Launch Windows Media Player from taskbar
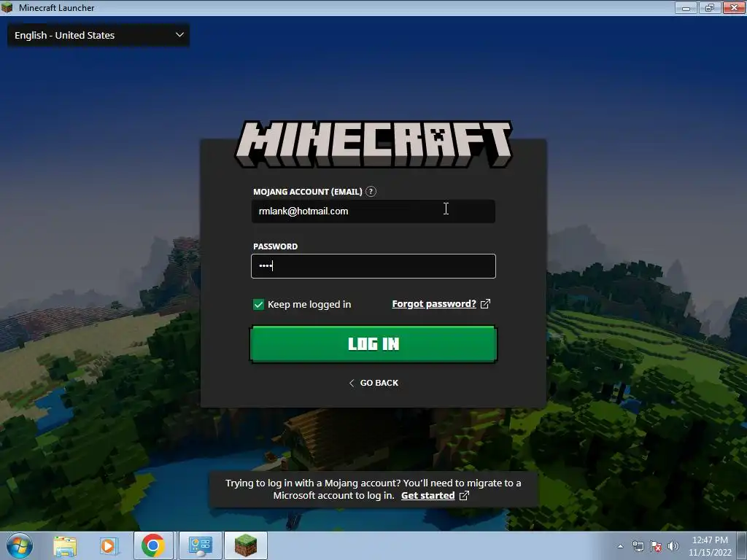 coord(109,545)
